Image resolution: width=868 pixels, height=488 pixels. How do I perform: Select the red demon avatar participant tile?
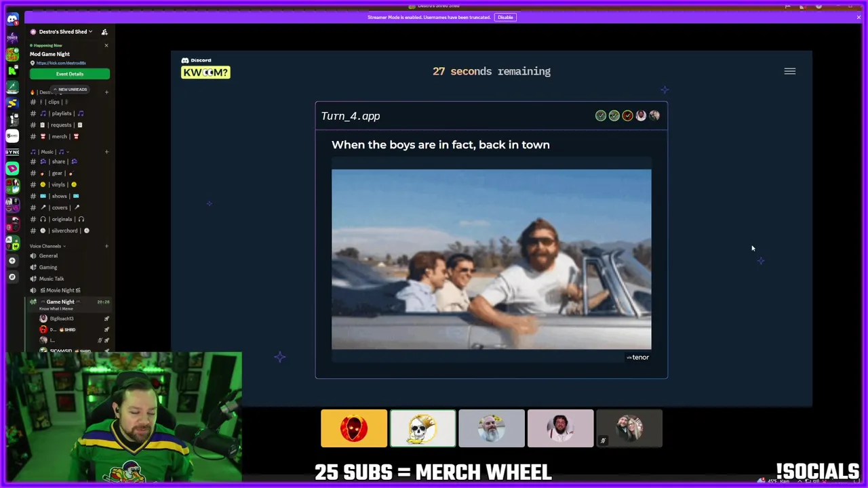point(354,428)
